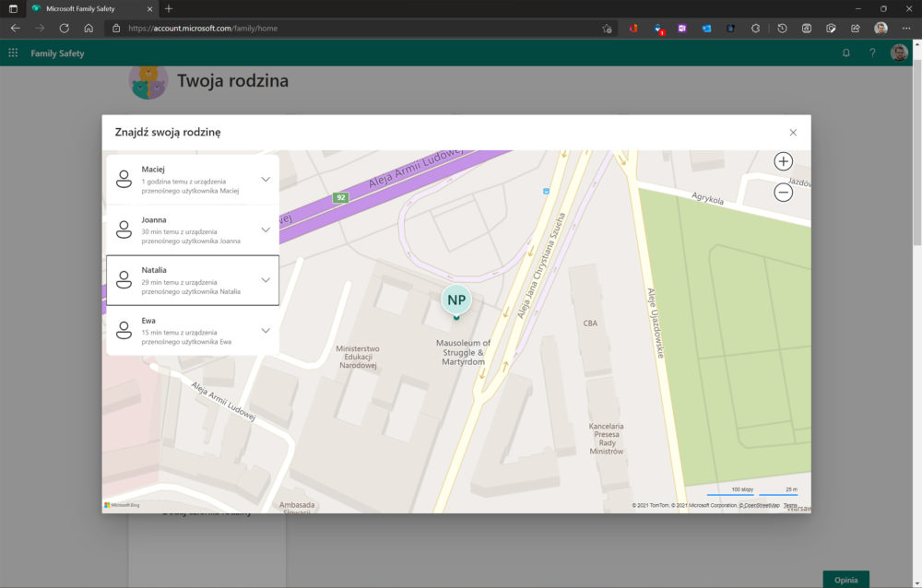Open the help question mark

click(872, 53)
